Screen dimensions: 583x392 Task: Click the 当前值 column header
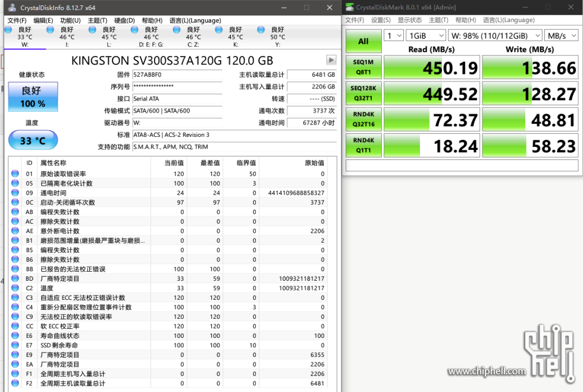(x=174, y=163)
